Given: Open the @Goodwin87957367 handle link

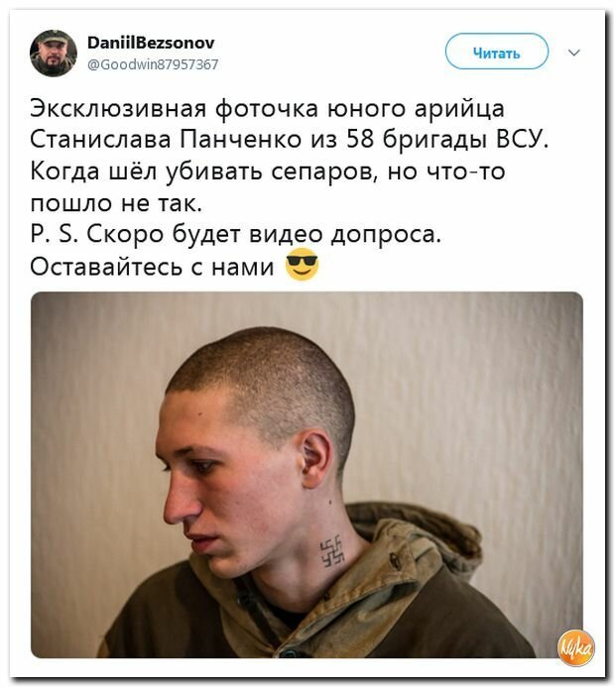Looking at the screenshot, I should point(153,64).
